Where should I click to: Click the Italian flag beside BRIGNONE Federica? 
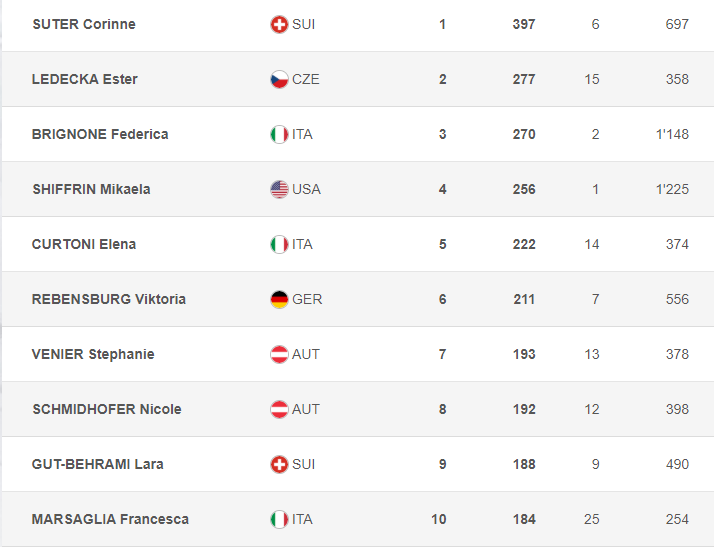(x=279, y=134)
